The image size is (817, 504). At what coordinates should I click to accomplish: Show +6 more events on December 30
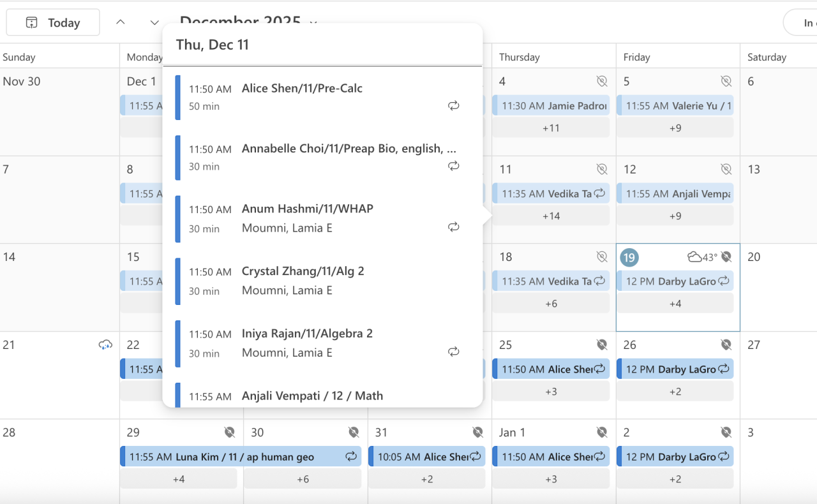pos(303,479)
